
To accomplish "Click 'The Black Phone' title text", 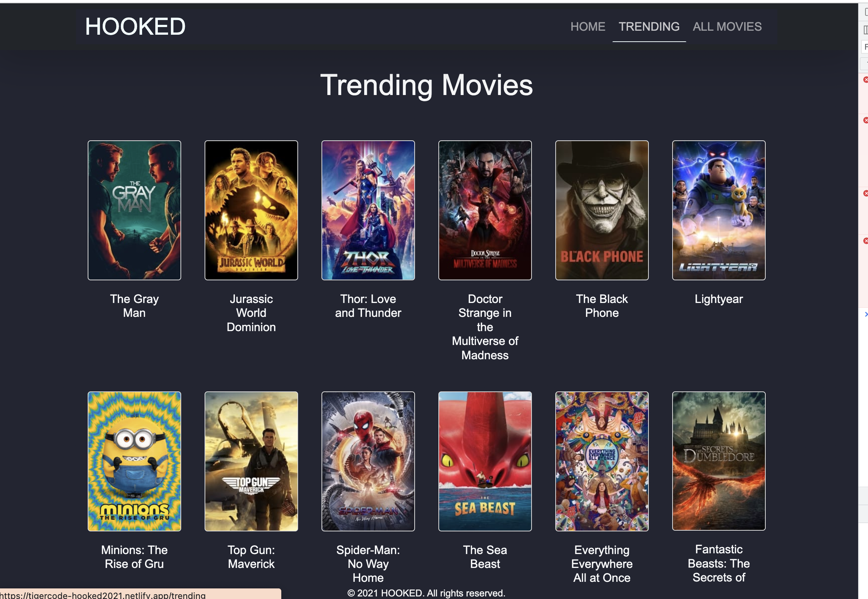I will click(602, 306).
